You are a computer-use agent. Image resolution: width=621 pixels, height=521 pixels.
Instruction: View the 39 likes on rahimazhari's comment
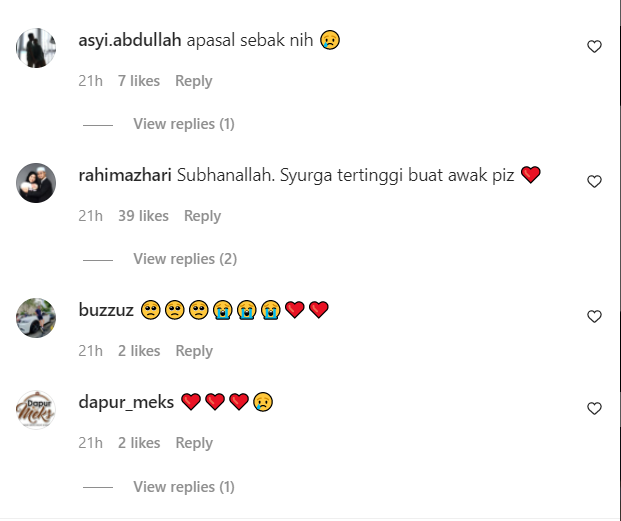click(x=143, y=216)
